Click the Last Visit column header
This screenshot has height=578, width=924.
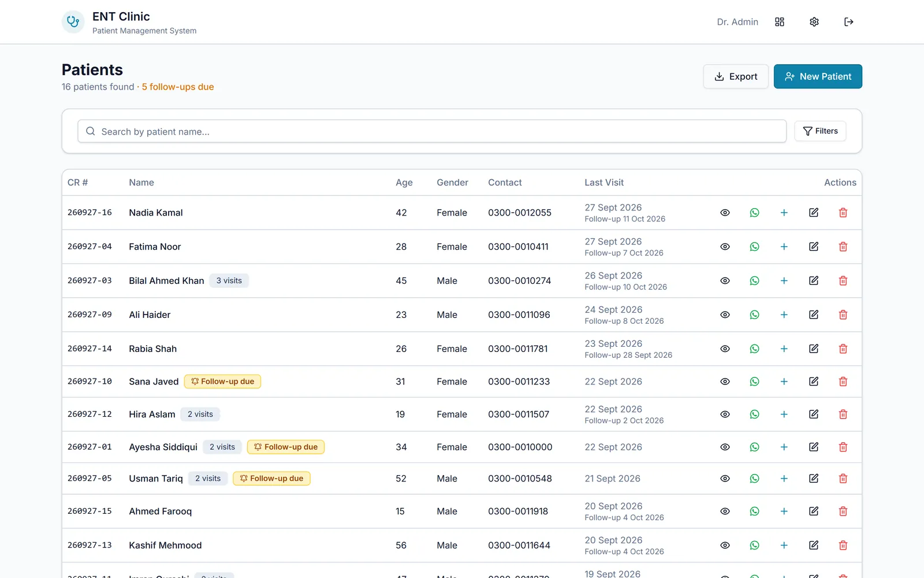tap(604, 183)
